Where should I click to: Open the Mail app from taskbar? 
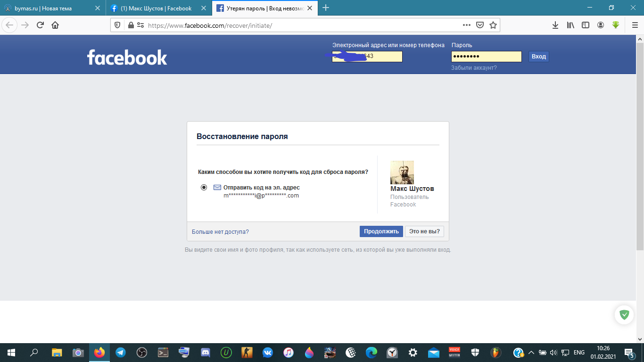point(433,353)
